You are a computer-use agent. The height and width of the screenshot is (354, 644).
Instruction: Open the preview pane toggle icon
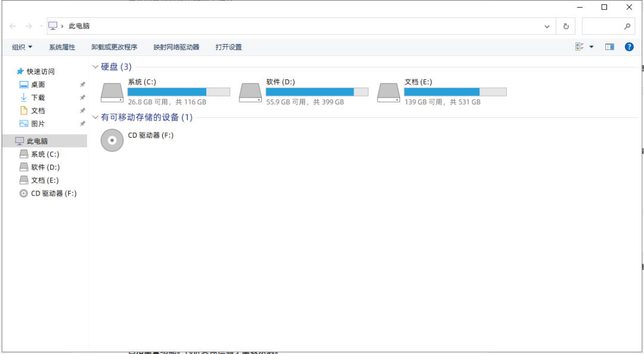609,46
